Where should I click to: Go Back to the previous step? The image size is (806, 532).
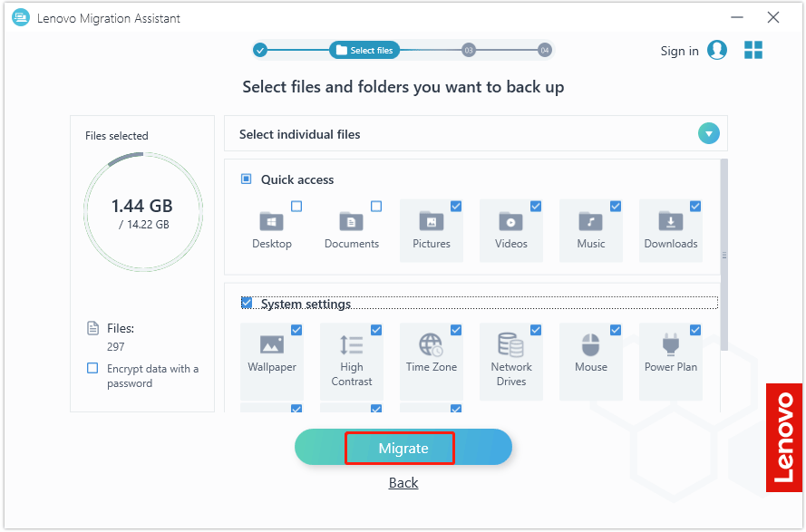point(403,482)
